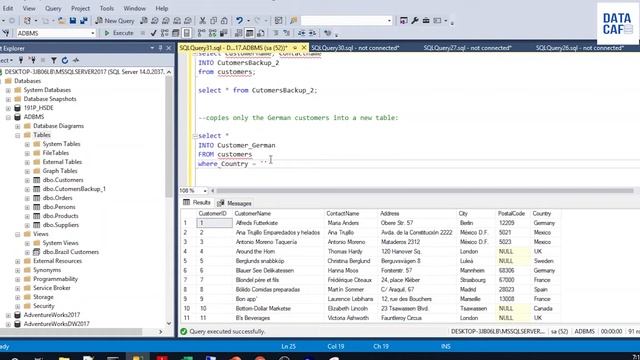
Task: Click the Disconnect plug icon in Object Explorer
Action: point(32,60)
